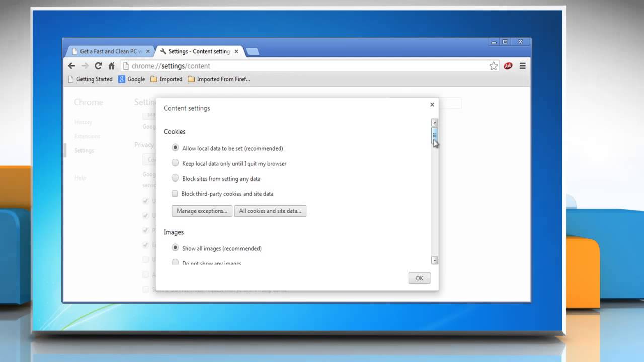Go back using the browser back arrow
This screenshot has height=362, width=644.
[x=72, y=66]
